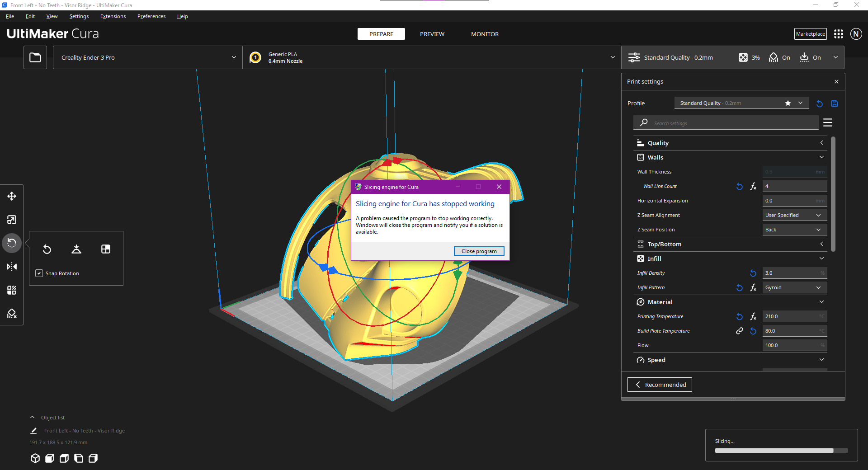Screen dimensions: 868x470
Task: Switch to the right side view
Action: [x=93, y=458]
